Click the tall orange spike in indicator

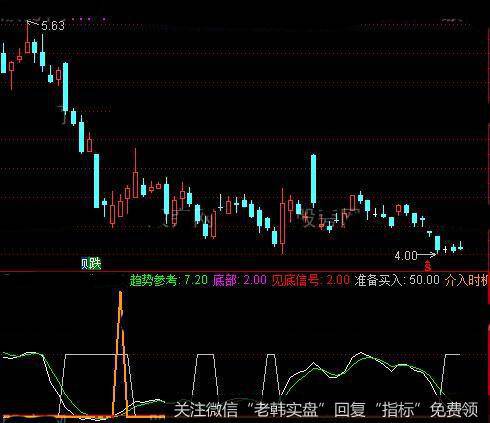click(x=121, y=353)
